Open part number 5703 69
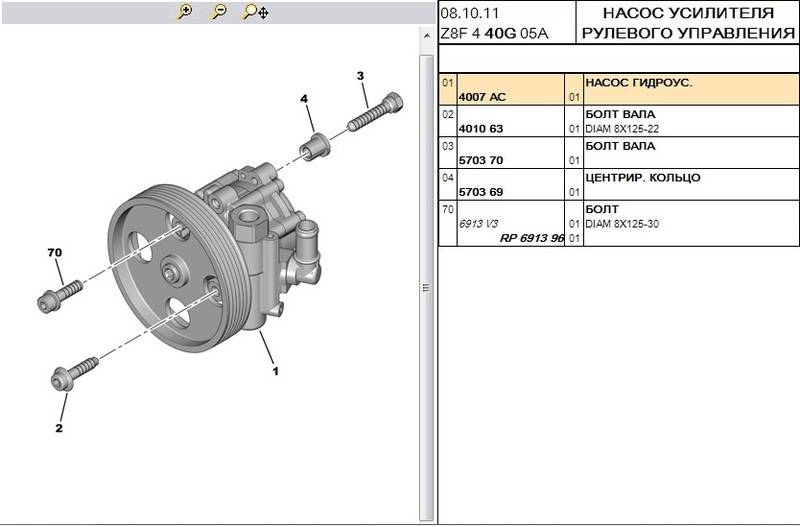The height and width of the screenshot is (527, 800). [x=481, y=192]
